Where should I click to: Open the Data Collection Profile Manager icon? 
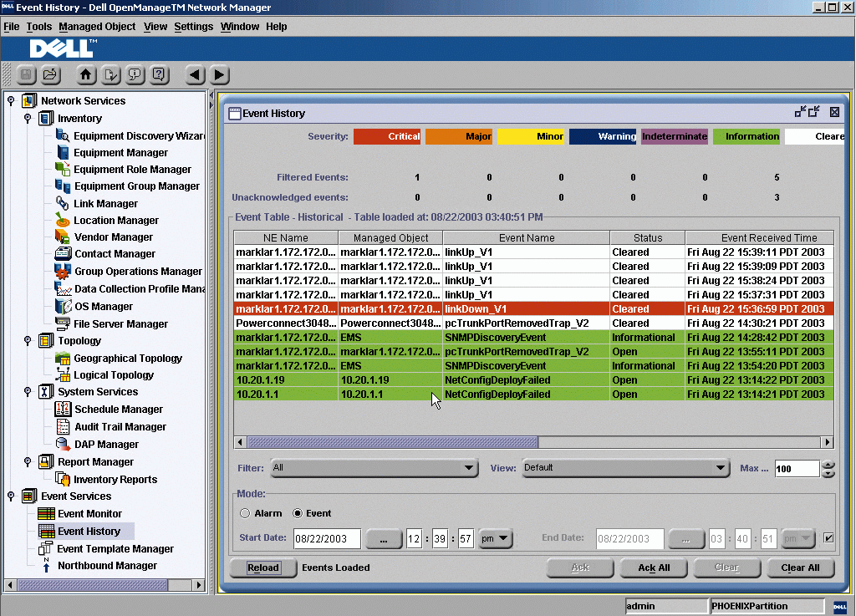point(63,288)
